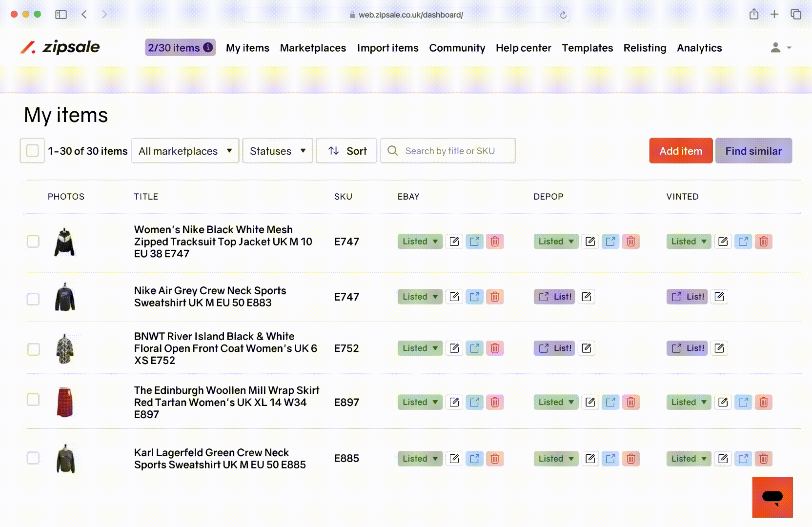Select the Nike Air Grey Sweatshirt checkbox
This screenshot has width=812, height=527.
(x=33, y=299)
